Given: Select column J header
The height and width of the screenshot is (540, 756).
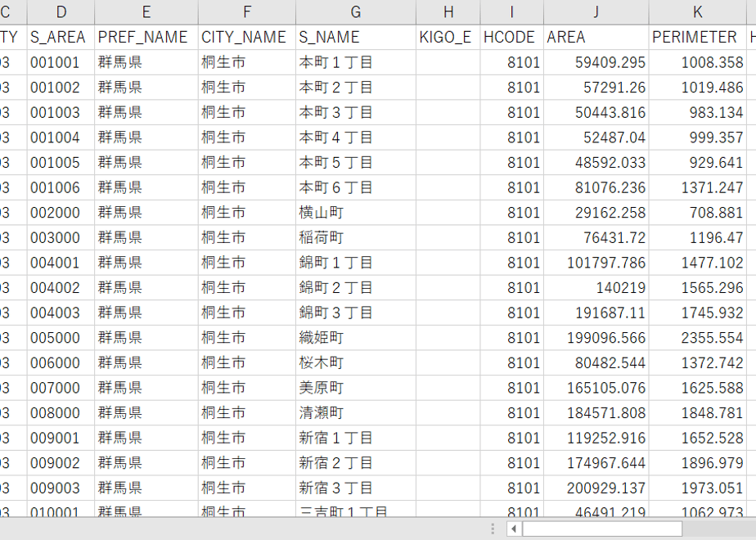Looking at the screenshot, I should point(596,12).
